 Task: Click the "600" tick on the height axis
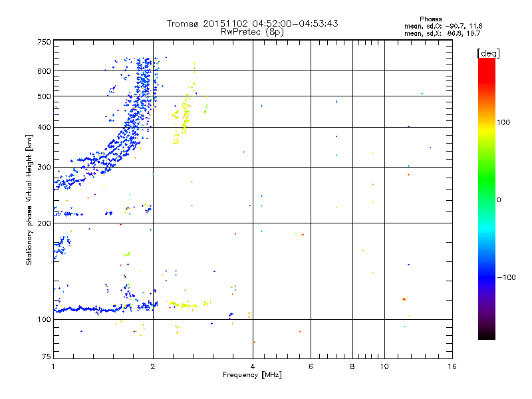point(44,71)
